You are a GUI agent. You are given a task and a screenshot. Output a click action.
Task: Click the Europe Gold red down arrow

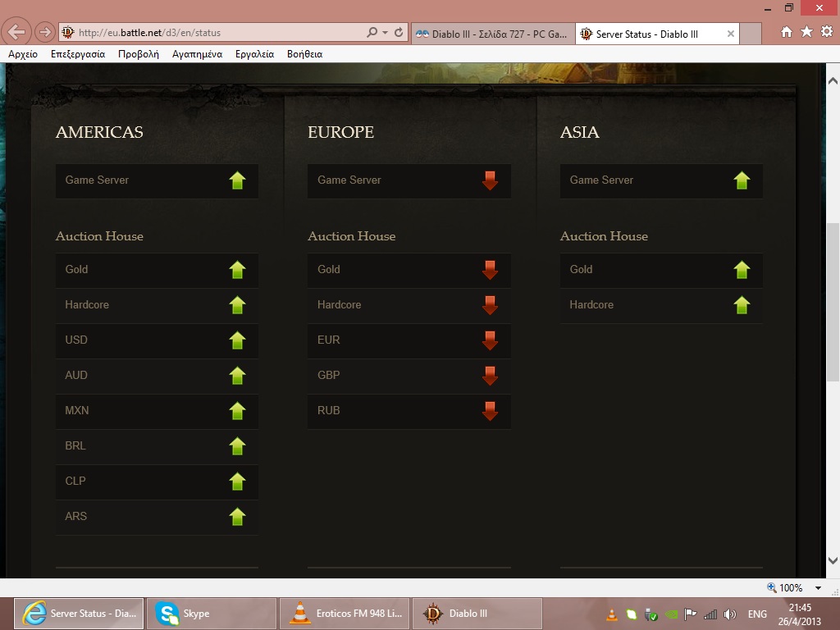coord(490,270)
